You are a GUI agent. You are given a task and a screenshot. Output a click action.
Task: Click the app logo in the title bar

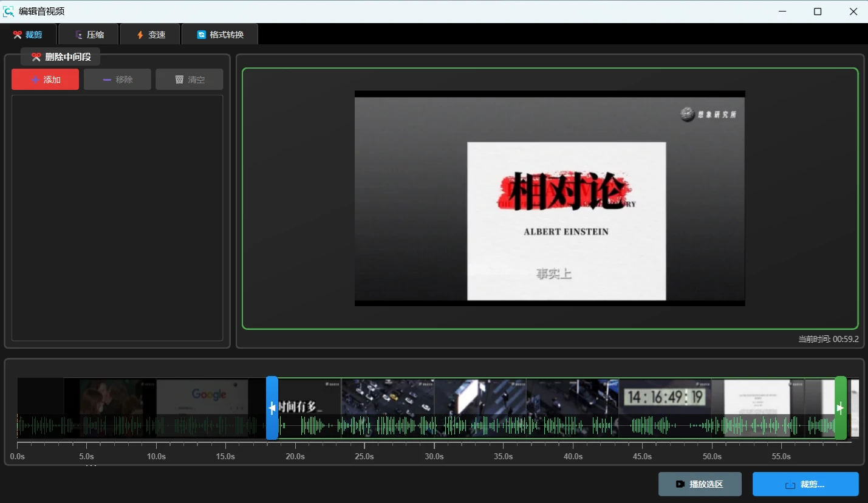[9, 11]
